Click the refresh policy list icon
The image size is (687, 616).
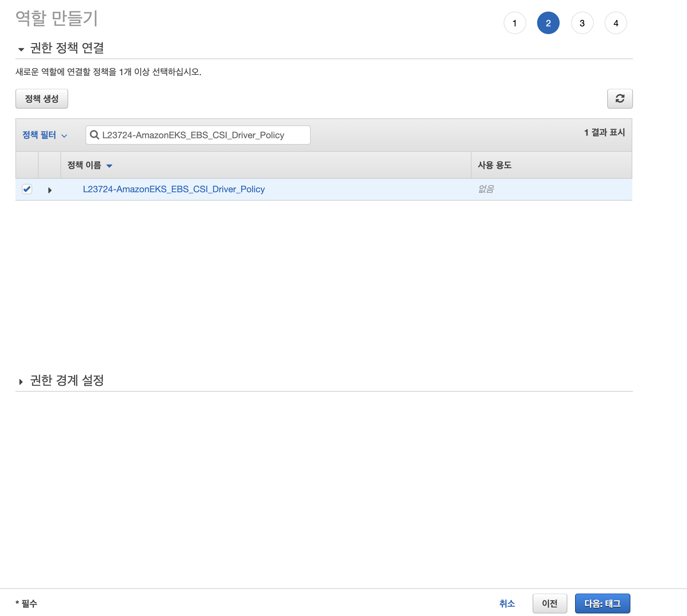point(620,99)
